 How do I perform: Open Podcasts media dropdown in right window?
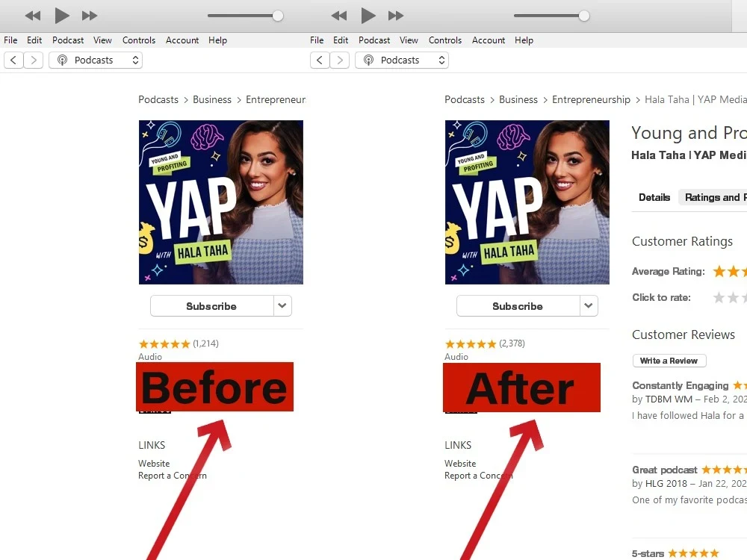point(402,60)
